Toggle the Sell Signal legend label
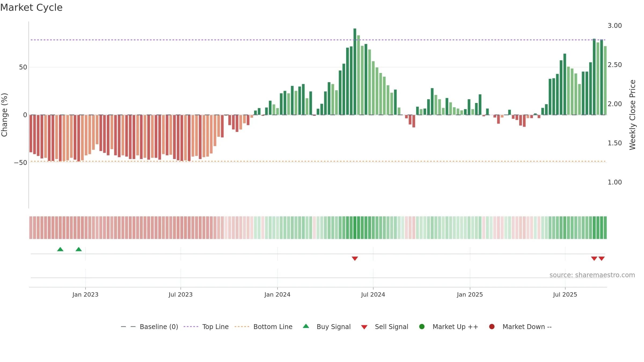Viewport: 644px width, 362px height. pos(391,327)
